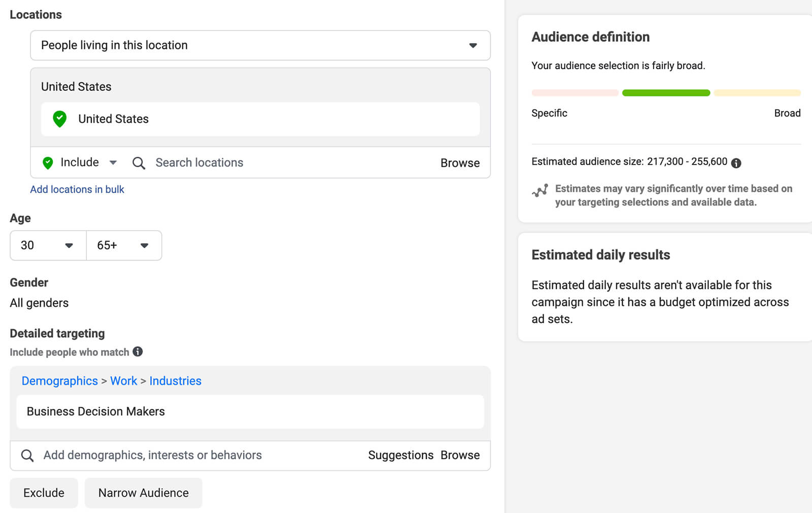
Task: Expand the Include dropdown arrow
Action: click(x=113, y=163)
